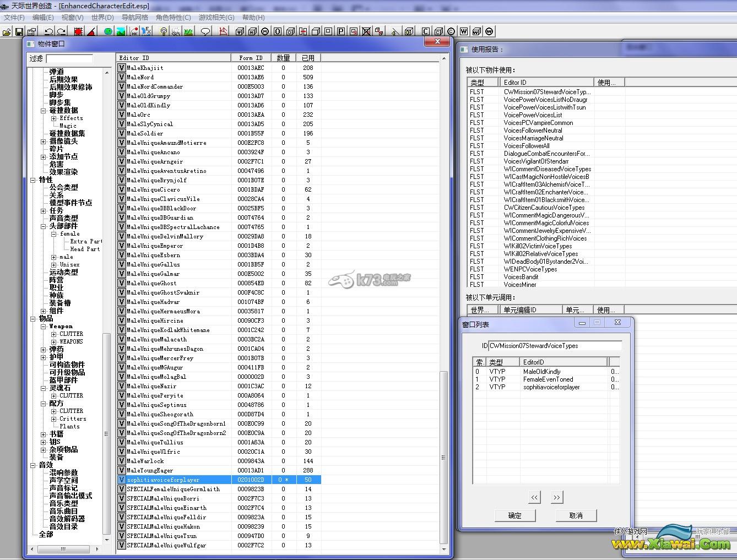Click the circled W toolbar icon
The width and height of the screenshot is (737, 560).
coord(489,31)
